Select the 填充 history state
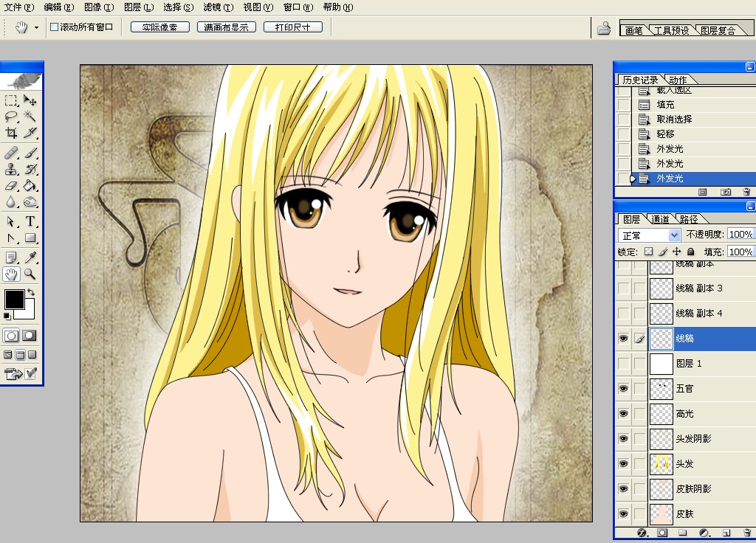The height and width of the screenshot is (543, 756). (665, 105)
